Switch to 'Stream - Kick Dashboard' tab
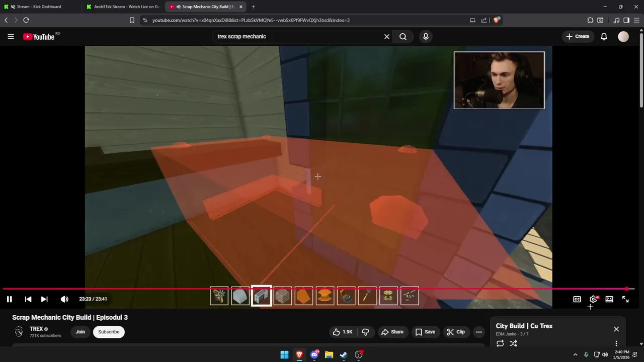The width and height of the screenshot is (644, 362). (x=40, y=7)
